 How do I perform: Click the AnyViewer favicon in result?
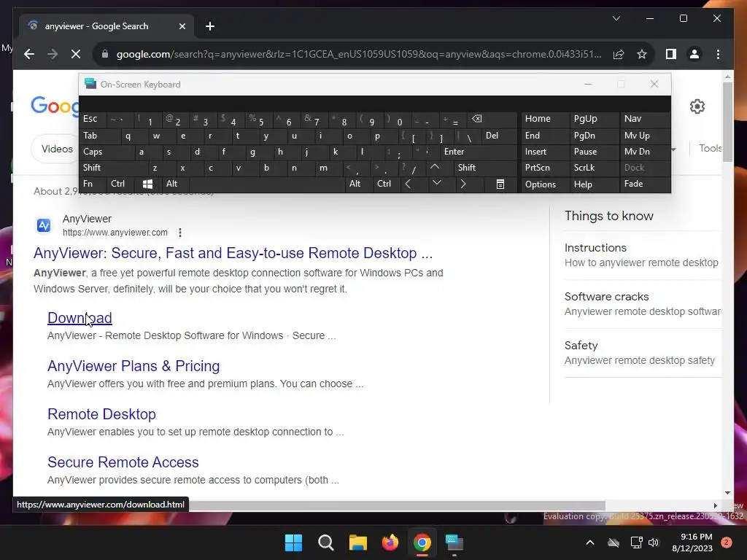pos(44,225)
